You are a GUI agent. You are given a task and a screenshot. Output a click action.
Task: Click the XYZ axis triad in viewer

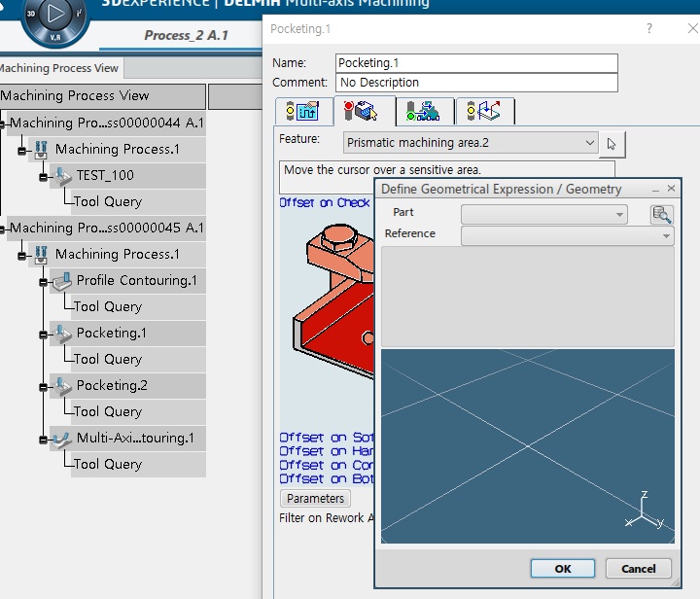tap(645, 510)
